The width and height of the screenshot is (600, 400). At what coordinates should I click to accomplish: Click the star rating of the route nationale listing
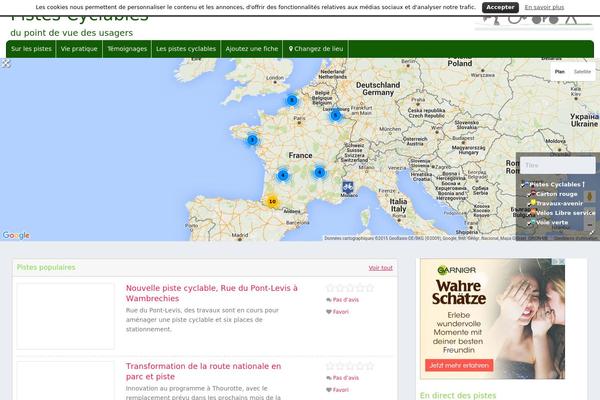pos(350,366)
